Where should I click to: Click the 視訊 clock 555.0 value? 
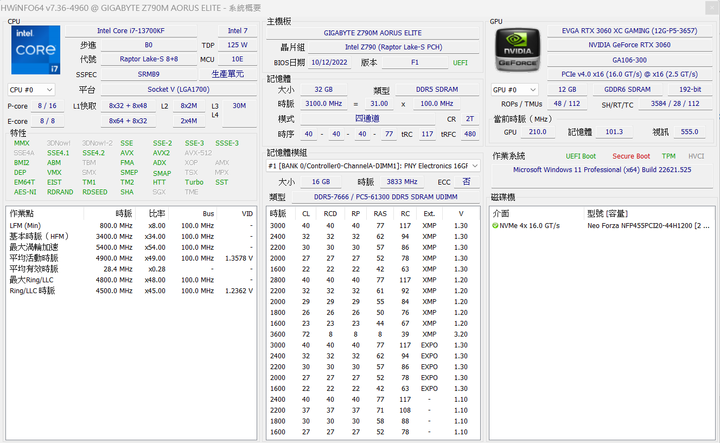click(689, 132)
